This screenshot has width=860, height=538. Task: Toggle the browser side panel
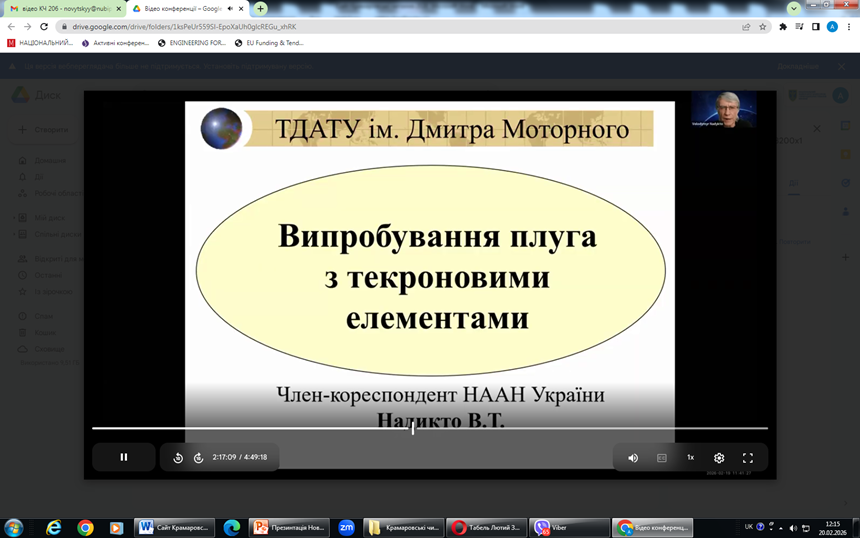[816, 26]
